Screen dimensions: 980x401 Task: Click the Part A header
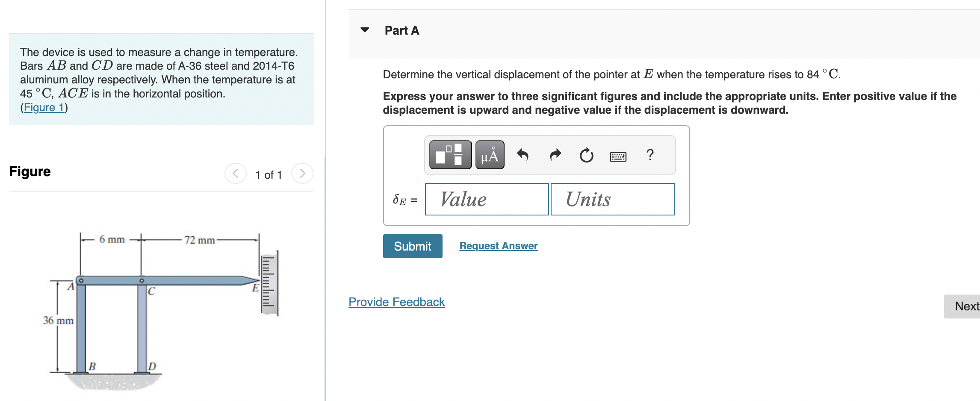pos(401,30)
